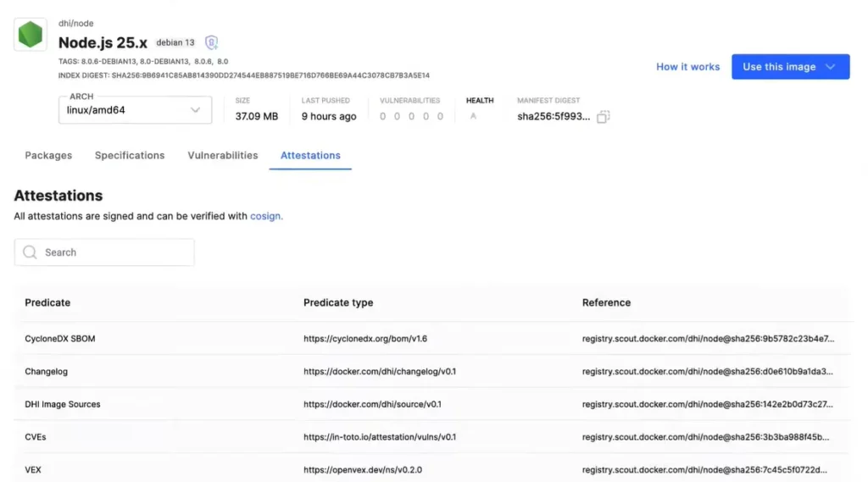
Task: Open the ARCH linux/amd64 dropdown
Action: tap(135, 109)
